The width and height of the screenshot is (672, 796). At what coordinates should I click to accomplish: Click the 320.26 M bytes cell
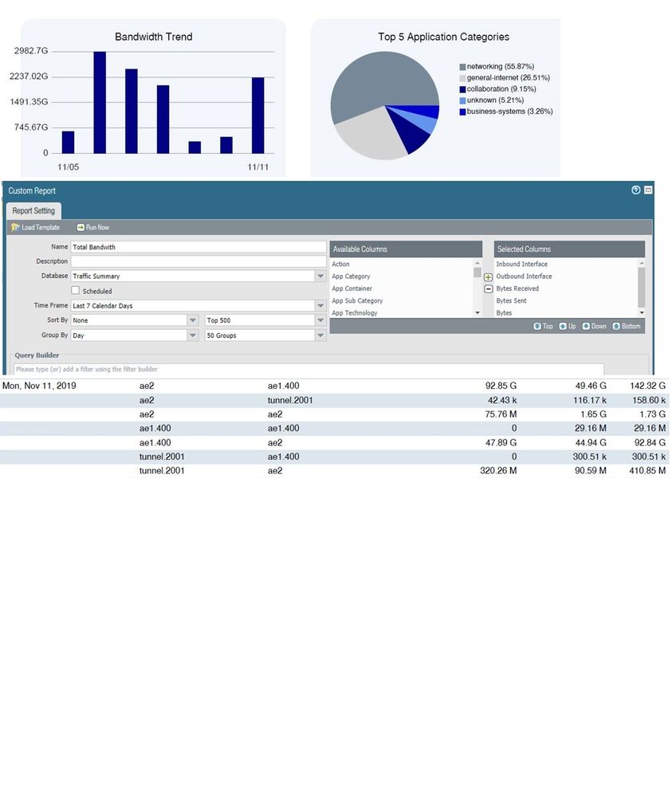pyautogui.click(x=498, y=471)
